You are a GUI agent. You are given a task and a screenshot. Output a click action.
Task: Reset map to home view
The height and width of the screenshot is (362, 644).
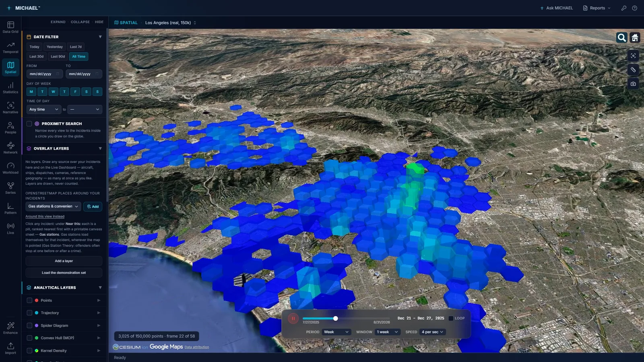[635, 38]
